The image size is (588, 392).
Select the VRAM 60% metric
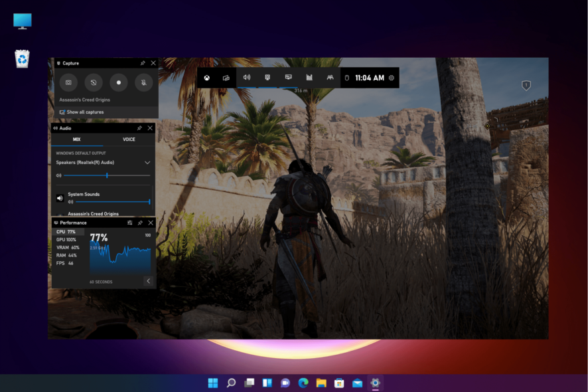(68, 247)
